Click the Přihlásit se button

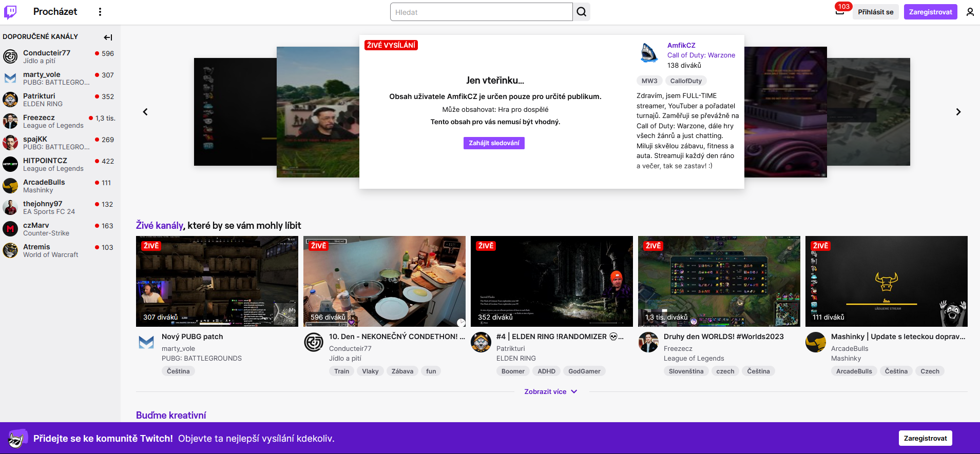(x=875, y=12)
